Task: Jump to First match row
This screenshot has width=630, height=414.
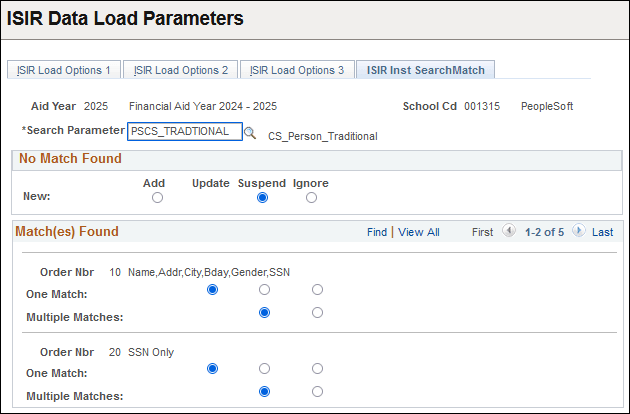Action: click(482, 232)
